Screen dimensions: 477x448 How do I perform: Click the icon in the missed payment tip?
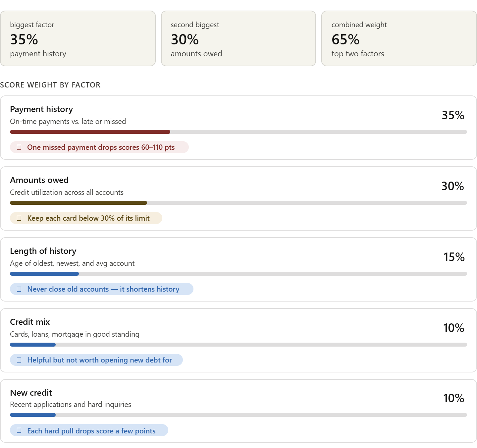19,147
